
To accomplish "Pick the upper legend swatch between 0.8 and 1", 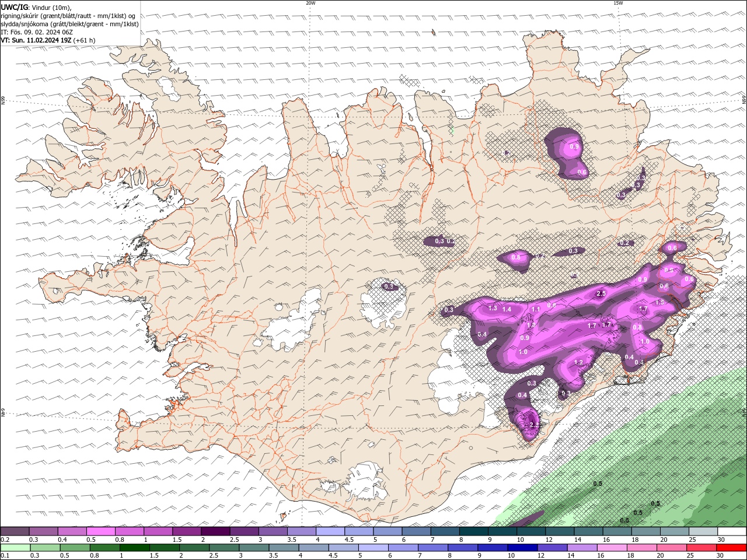I will pos(129,531).
